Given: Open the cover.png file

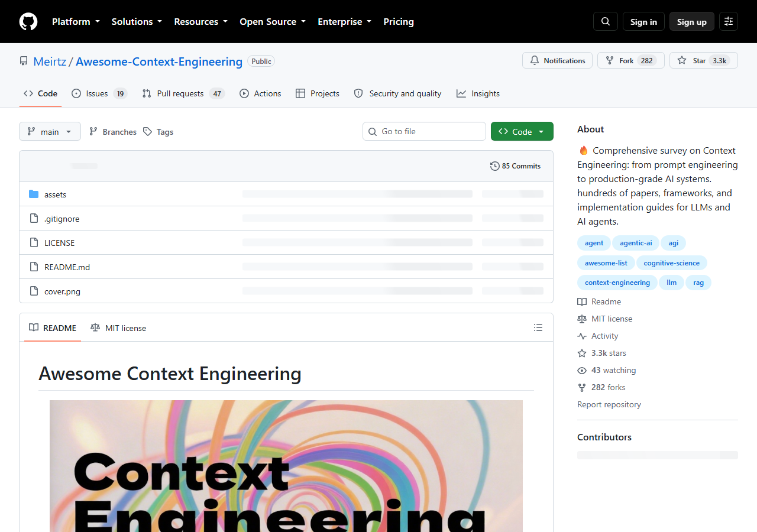Looking at the screenshot, I should (62, 291).
